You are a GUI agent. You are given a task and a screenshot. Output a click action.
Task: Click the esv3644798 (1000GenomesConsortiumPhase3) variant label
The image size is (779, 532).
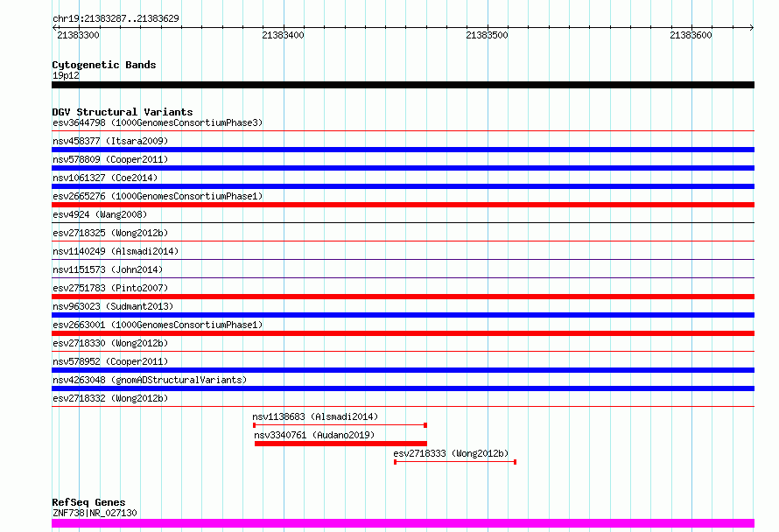click(158, 122)
